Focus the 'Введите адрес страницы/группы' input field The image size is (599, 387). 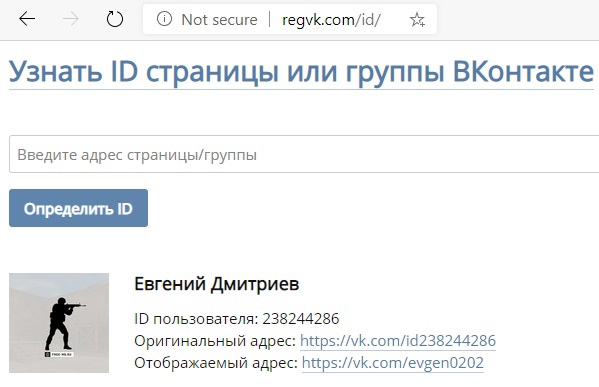tap(304, 154)
